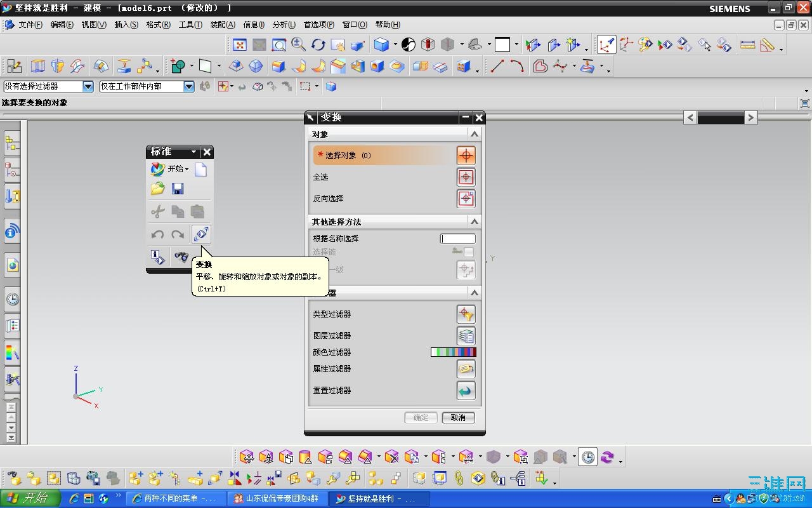The height and width of the screenshot is (508, 812).
Task: Open the 分析(L) menu
Action: click(x=284, y=25)
